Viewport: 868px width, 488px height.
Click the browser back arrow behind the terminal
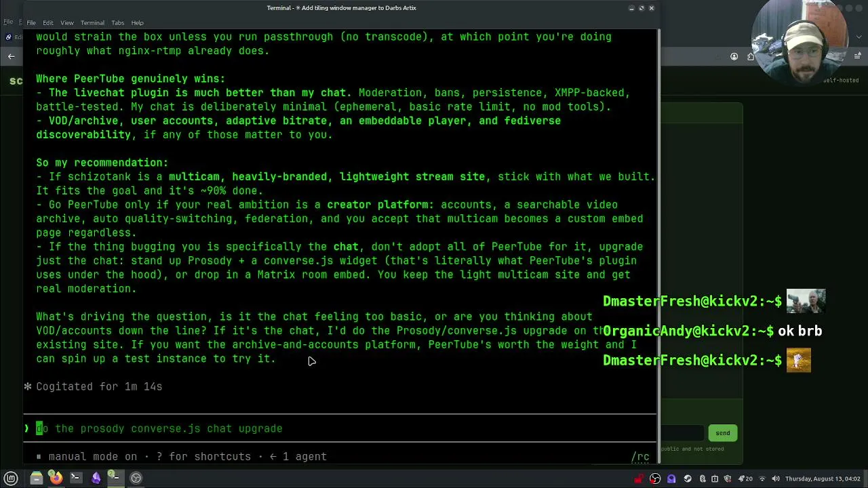tap(12, 56)
